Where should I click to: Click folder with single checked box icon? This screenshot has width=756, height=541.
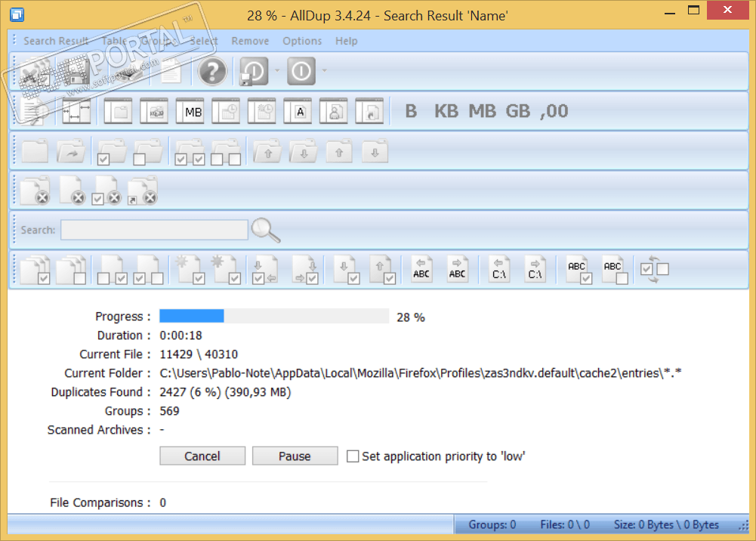pyautogui.click(x=111, y=153)
